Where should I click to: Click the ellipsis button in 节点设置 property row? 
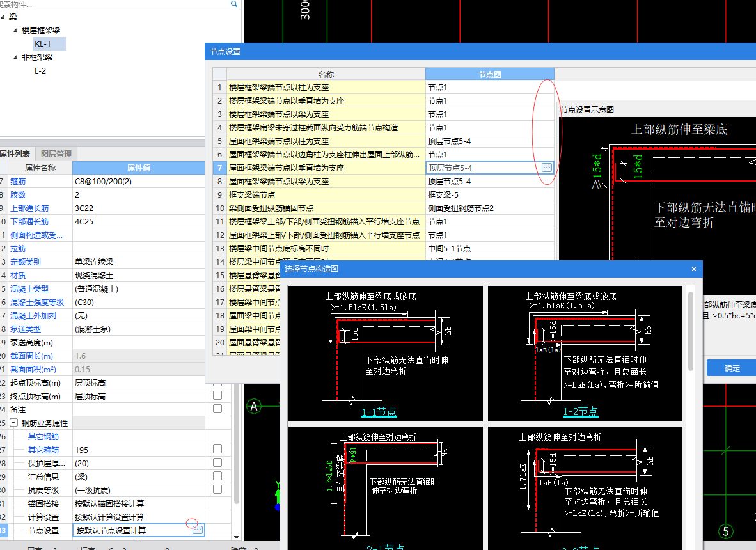point(198,530)
